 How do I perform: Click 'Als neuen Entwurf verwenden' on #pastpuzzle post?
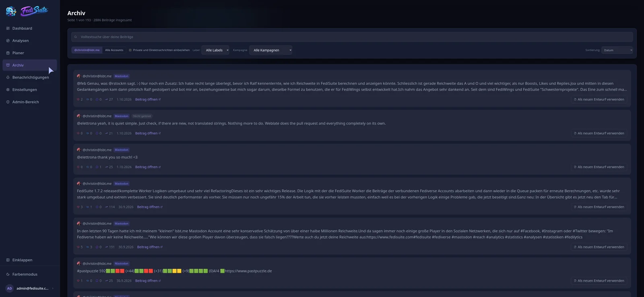pos(599,281)
